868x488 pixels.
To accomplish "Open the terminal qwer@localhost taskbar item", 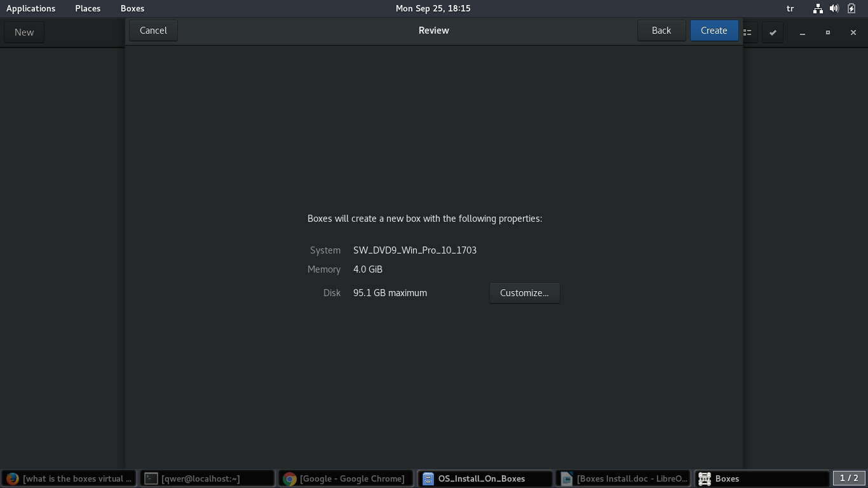I will (208, 478).
